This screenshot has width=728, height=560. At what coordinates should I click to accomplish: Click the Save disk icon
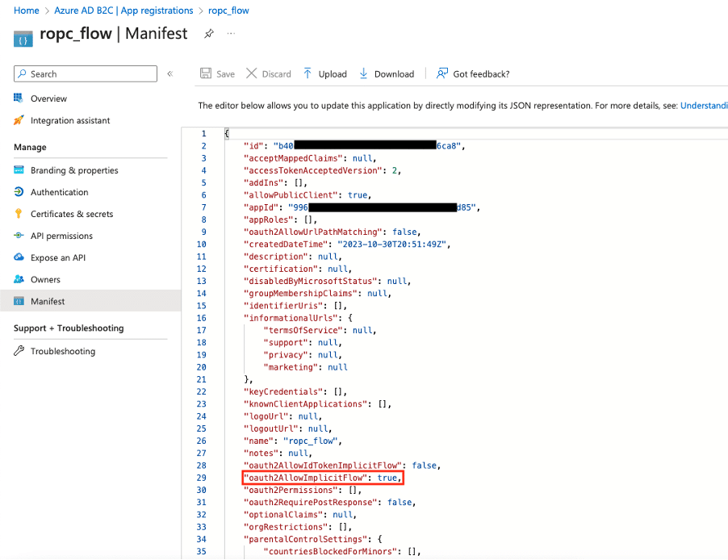[x=206, y=73]
